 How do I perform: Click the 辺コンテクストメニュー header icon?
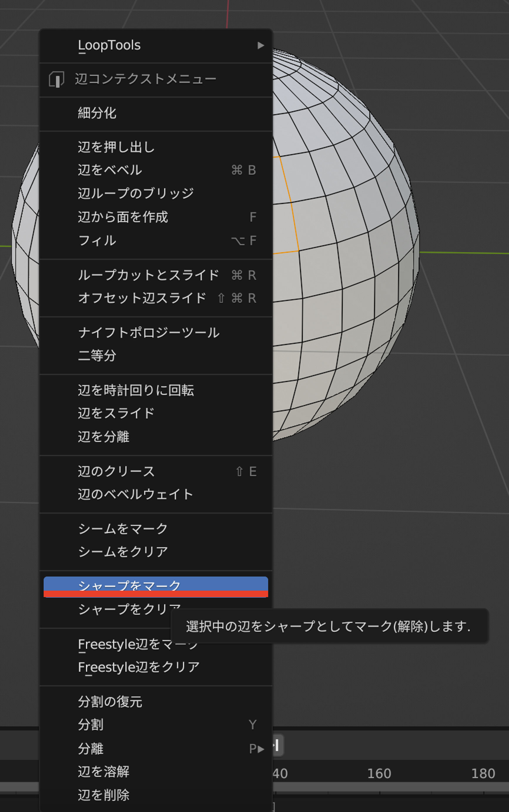pyautogui.click(x=56, y=79)
